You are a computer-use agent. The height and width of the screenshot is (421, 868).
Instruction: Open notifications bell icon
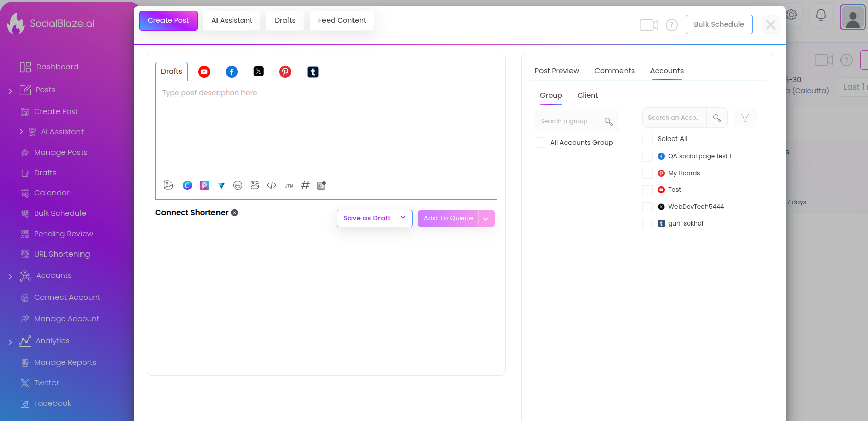(x=821, y=15)
